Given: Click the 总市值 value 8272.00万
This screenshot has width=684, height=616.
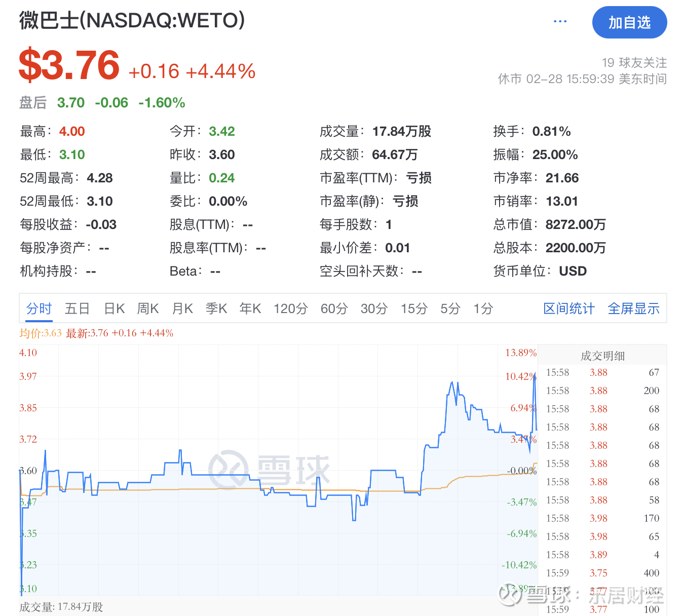Looking at the screenshot, I should pyautogui.click(x=576, y=225).
